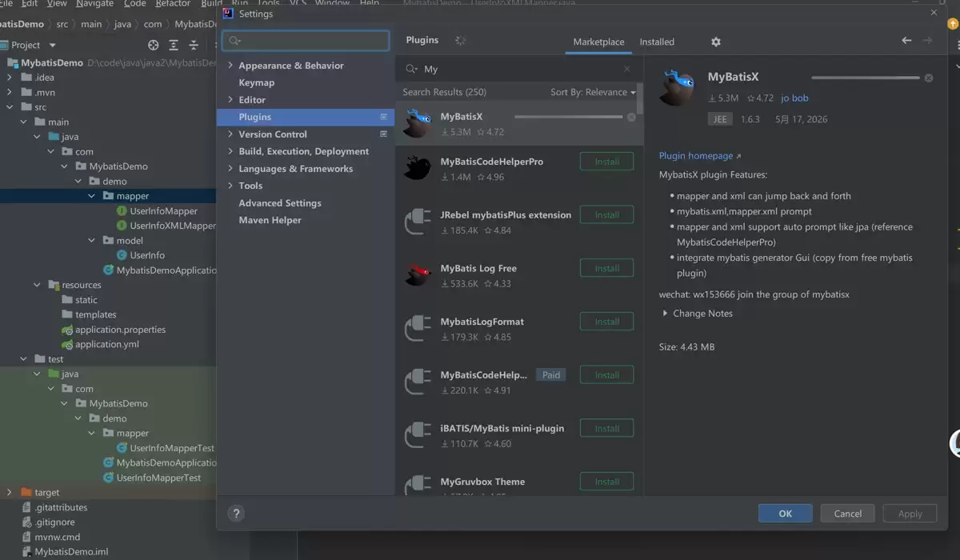
Task: Expand the Change Notes section
Action: coord(666,314)
